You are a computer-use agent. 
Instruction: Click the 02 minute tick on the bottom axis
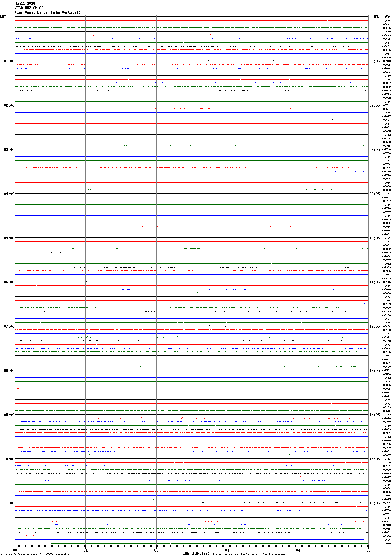click(156, 550)
